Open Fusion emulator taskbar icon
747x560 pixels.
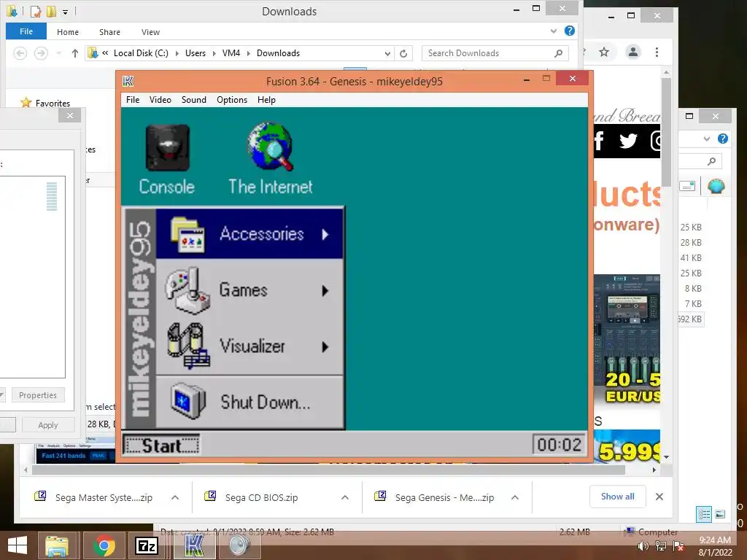pos(193,545)
